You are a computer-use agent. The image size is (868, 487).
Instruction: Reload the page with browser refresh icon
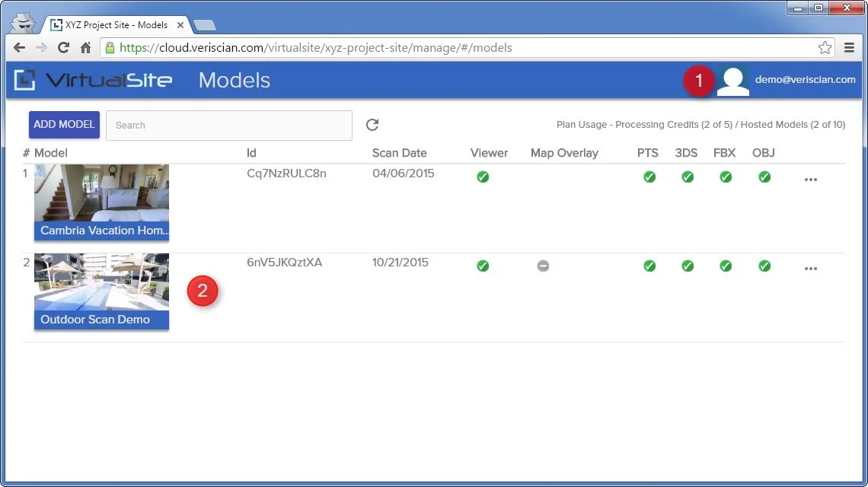pos(64,48)
